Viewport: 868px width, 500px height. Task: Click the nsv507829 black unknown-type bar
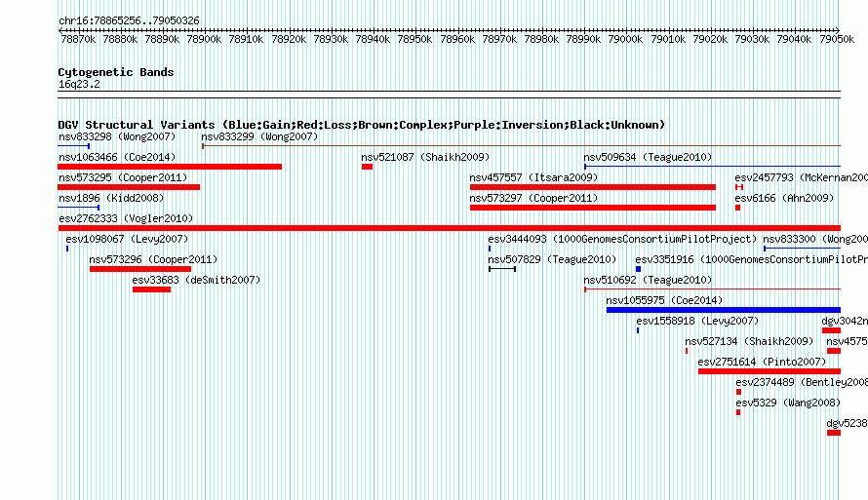pos(502,269)
